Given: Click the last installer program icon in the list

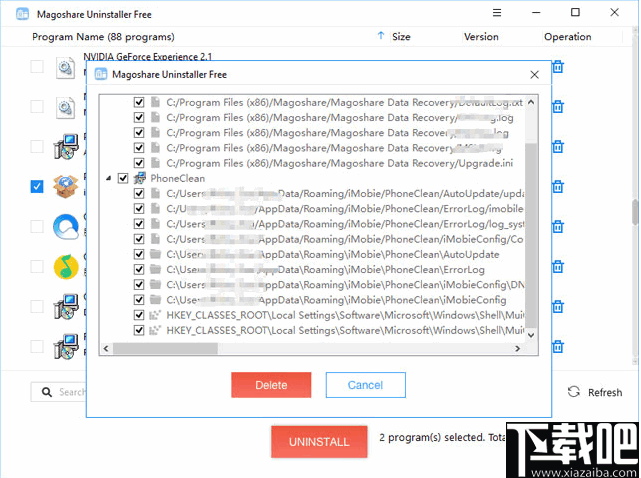Looking at the screenshot, I should (66, 347).
